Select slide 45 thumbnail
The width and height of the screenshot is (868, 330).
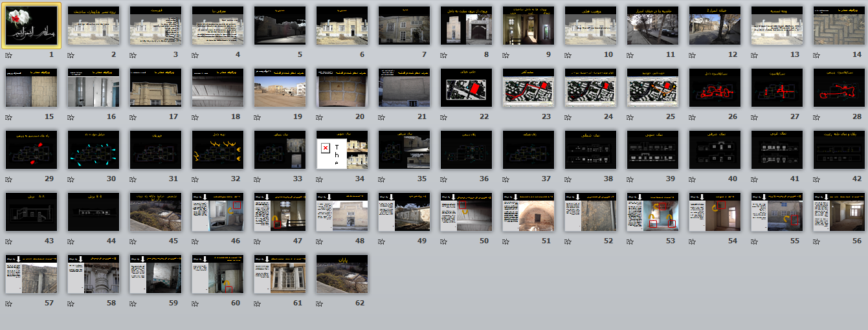[x=156, y=212]
